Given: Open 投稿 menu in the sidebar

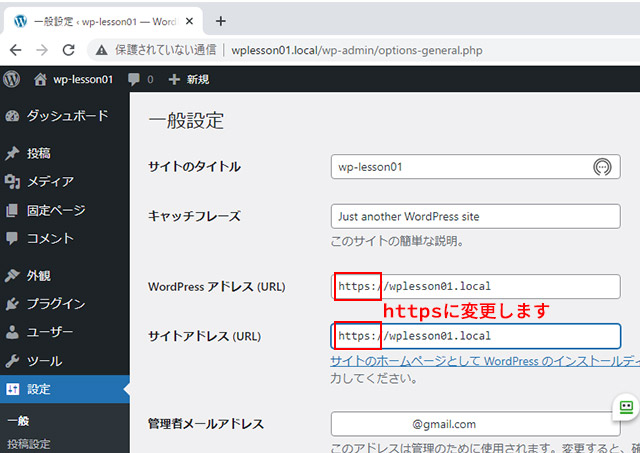Looking at the screenshot, I should coord(65,153).
